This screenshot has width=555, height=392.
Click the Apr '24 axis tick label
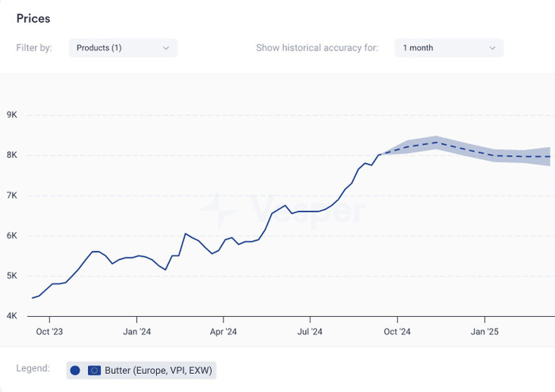224,332
